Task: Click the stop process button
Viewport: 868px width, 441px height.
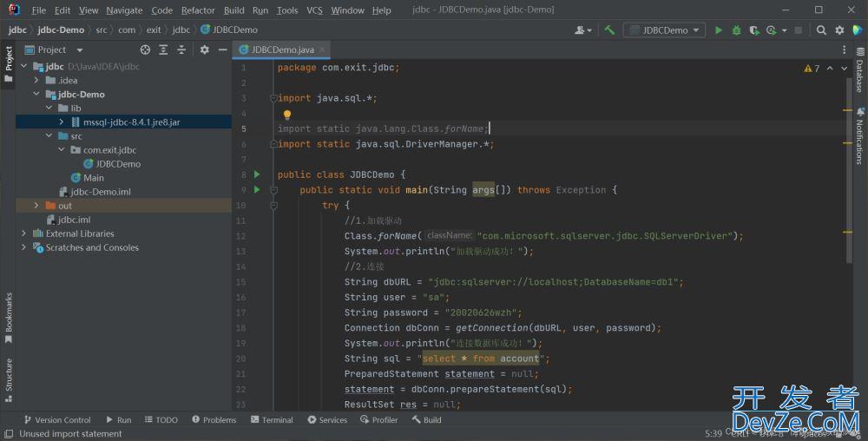Action: 799,30
